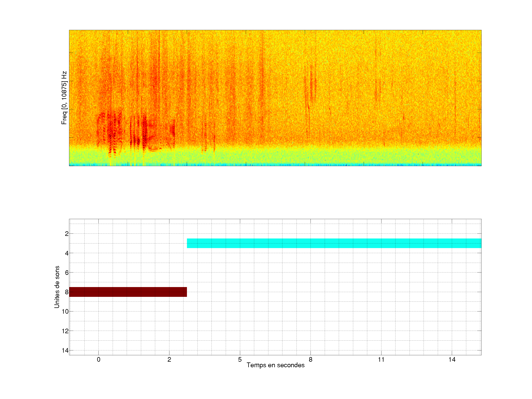Screen dimensions: 532x399
Task: Click the y-axis tick label '10'
Action: pos(65,311)
